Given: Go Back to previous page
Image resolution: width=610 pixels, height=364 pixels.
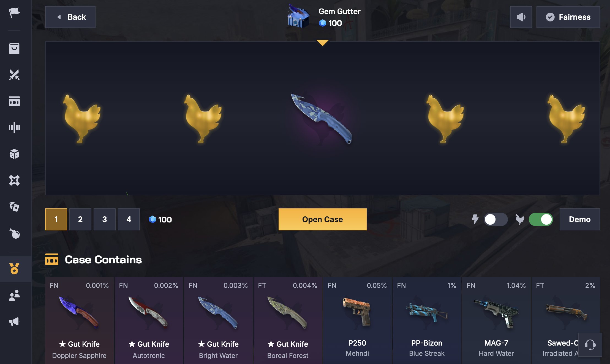Looking at the screenshot, I should [x=70, y=17].
